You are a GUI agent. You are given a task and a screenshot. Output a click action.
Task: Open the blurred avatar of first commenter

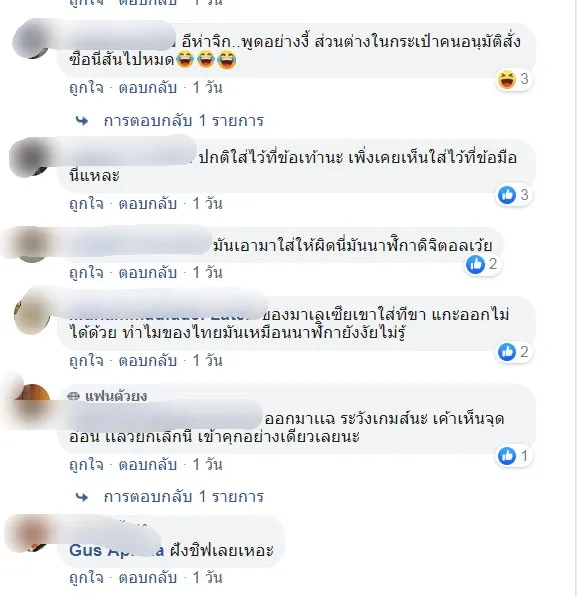[x=32, y=40]
